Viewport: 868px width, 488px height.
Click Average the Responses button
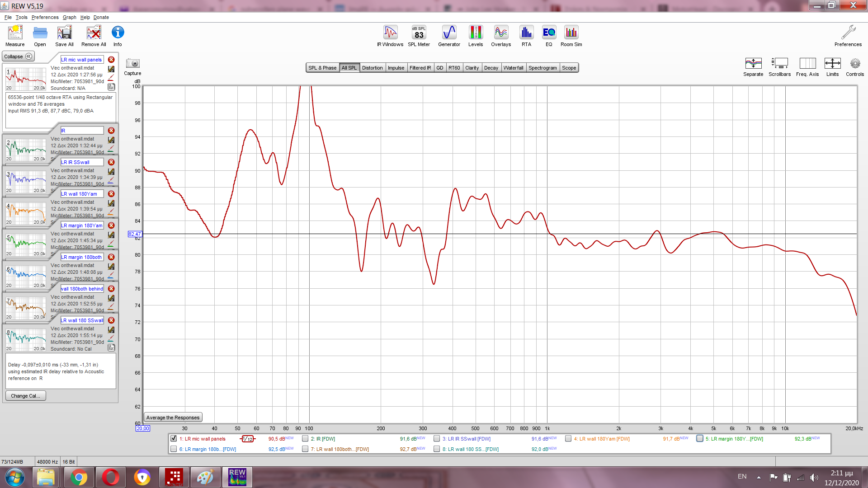(173, 418)
